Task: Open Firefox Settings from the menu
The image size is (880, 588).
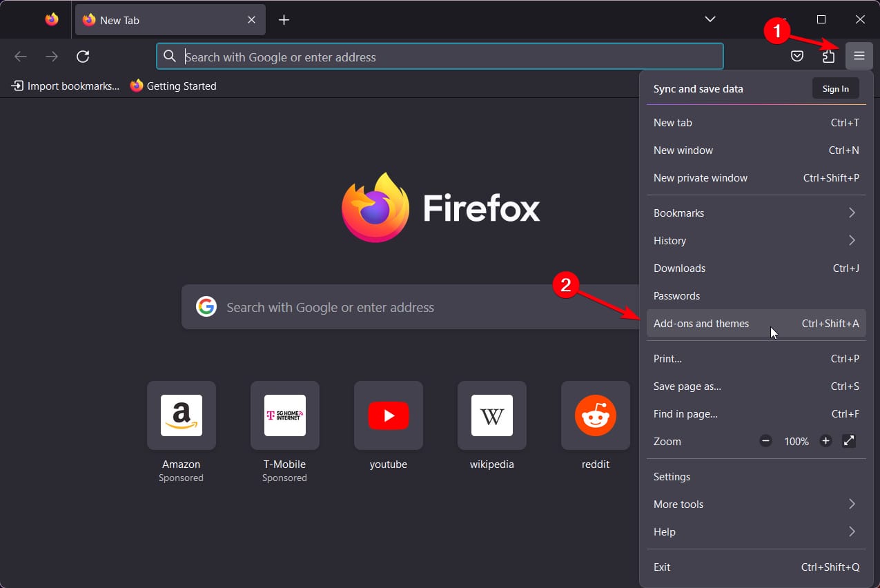Action: click(x=672, y=476)
